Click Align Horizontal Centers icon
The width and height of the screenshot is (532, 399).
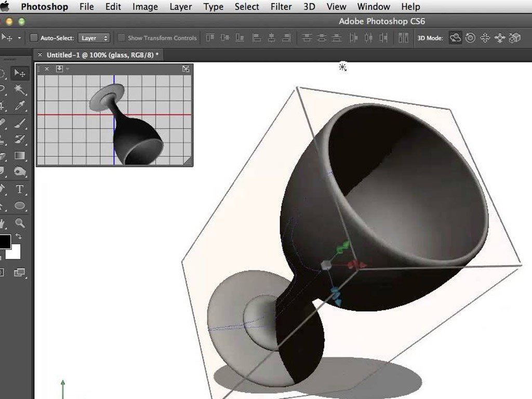click(271, 37)
